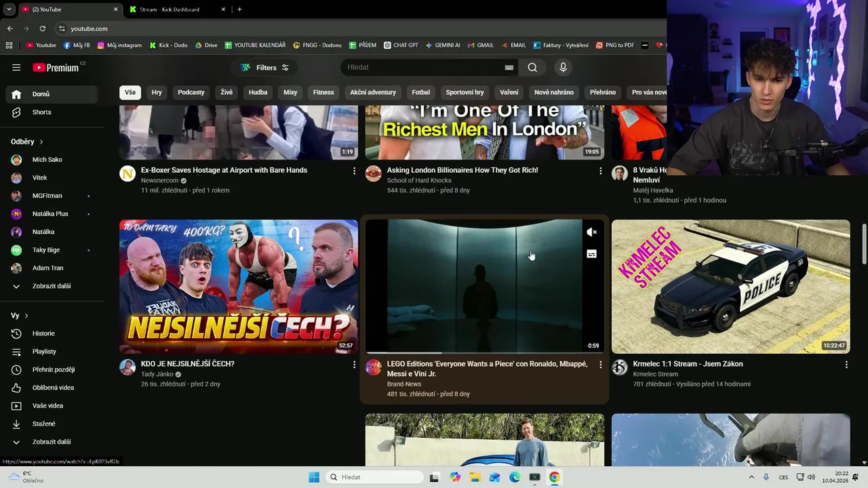Select the Akční adventury category chip
The width and height of the screenshot is (868, 488).
pyautogui.click(x=373, y=92)
